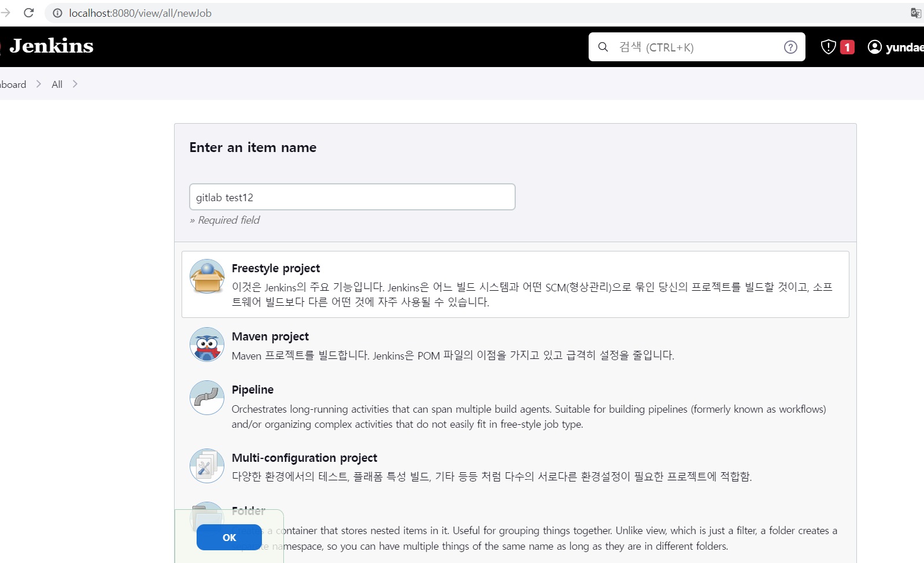The image size is (924, 563).
Task: Click the red notification badge showing 1
Action: pos(847,47)
